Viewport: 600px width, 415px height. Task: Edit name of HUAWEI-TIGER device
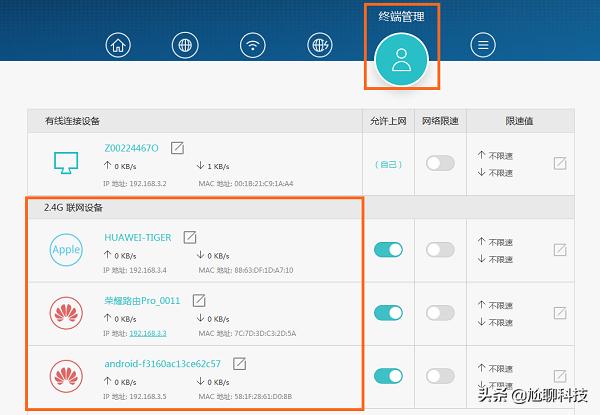190,237
